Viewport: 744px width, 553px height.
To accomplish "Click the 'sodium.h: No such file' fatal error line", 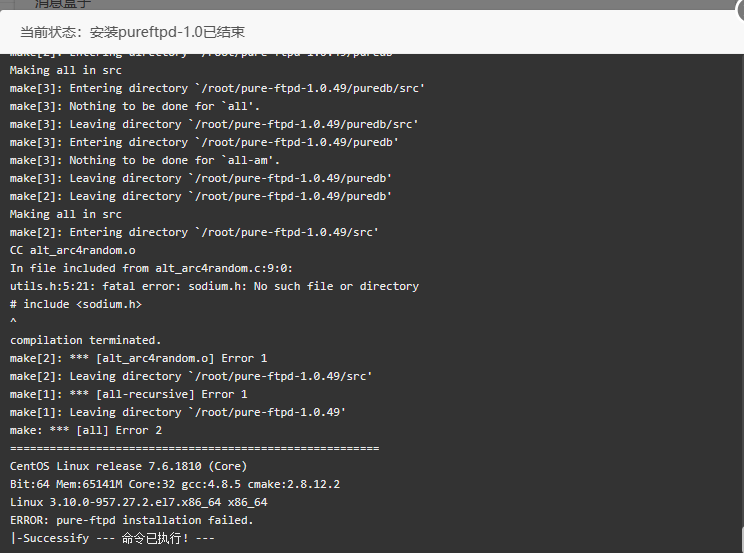I will click(x=214, y=286).
